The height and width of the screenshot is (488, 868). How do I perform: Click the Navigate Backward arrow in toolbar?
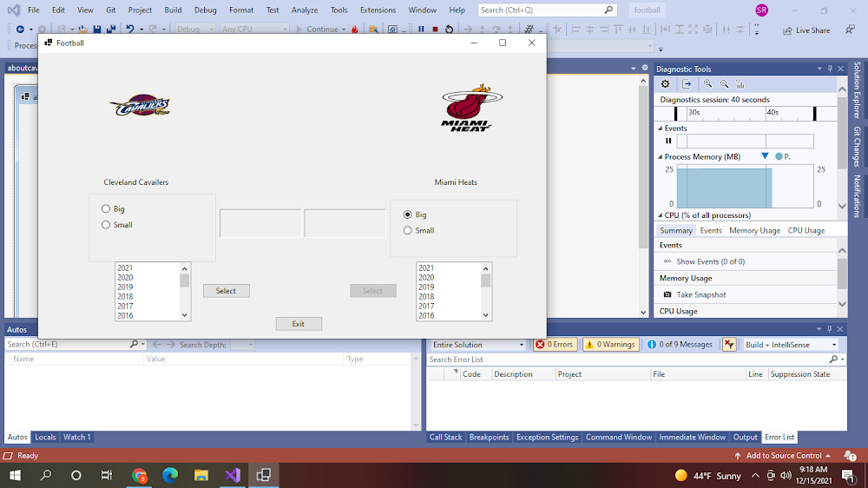(21, 30)
